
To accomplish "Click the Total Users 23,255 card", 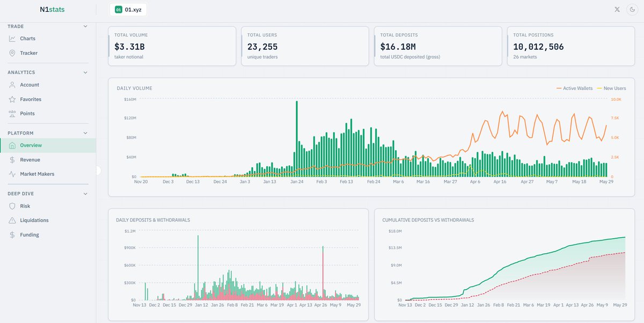I will (305, 46).
